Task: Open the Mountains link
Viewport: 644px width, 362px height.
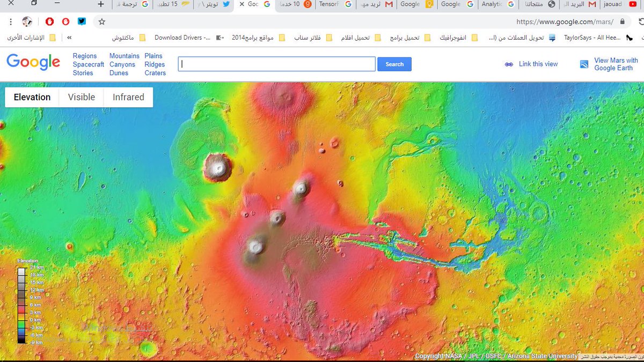Action: tap(125, 56)
